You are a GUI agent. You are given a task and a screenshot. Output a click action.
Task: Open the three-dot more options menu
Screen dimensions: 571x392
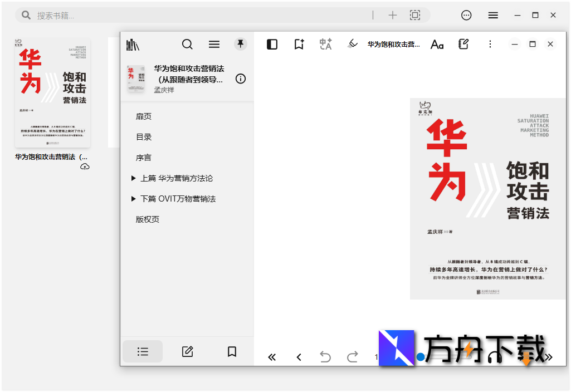pyautogui.click(x=490, y=44)
